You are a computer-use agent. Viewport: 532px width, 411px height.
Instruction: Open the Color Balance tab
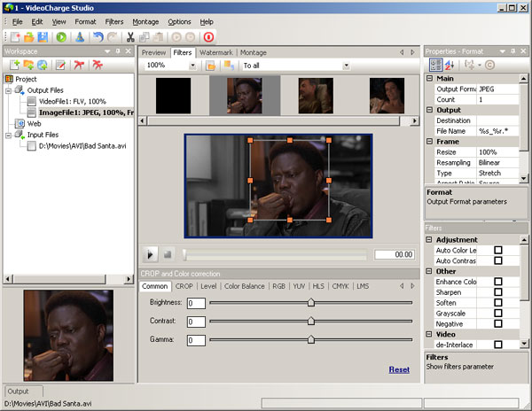[245, 286]
